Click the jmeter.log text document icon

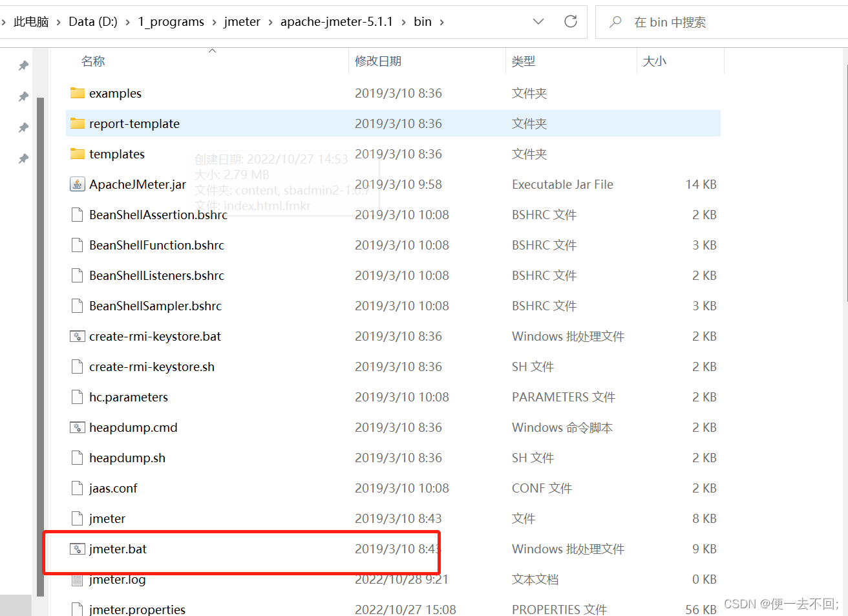(x=78, y=579)
